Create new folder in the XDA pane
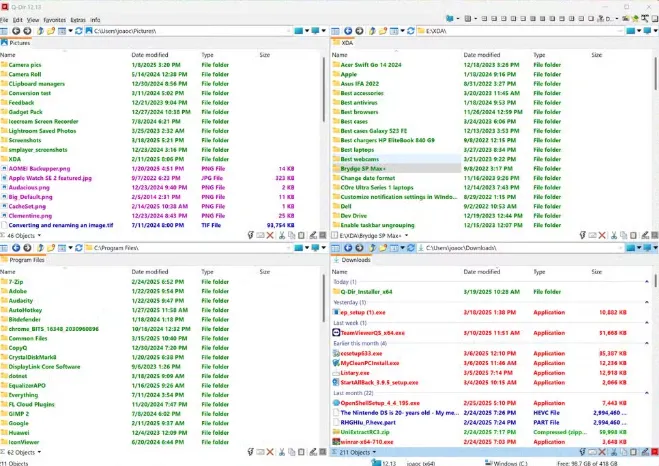The image size is (659, 466). click(383, 31)
